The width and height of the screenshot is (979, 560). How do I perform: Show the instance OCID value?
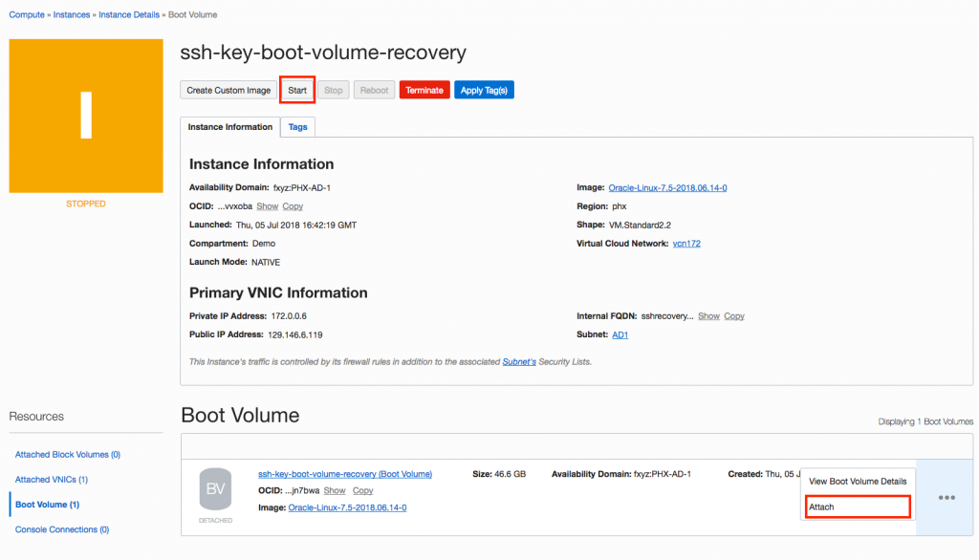click(x=267, y=206)
